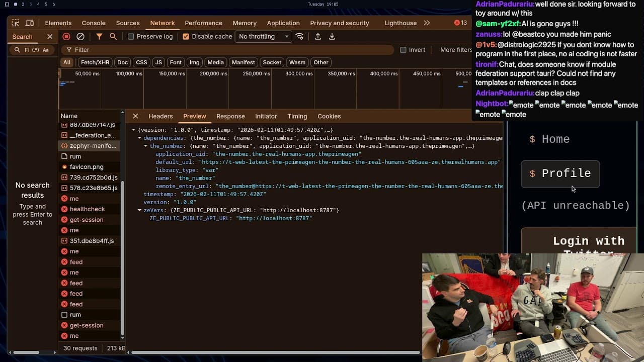Open network search with magnifier icon
644x362 pixels.
tap(113, 37)
